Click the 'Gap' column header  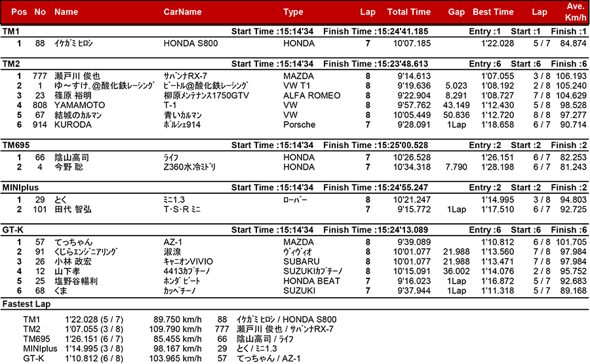(456, 12)
